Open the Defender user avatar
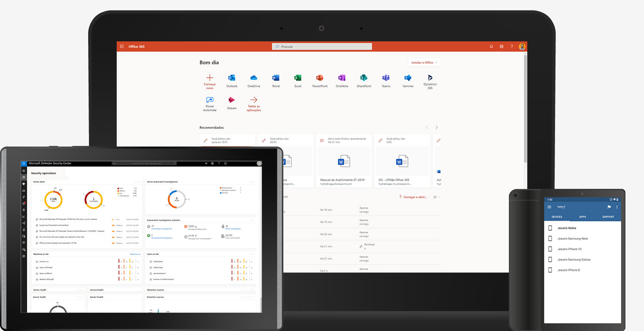This screenshot has height=331, width=644. pyautogui.click(x=259, y=163)
